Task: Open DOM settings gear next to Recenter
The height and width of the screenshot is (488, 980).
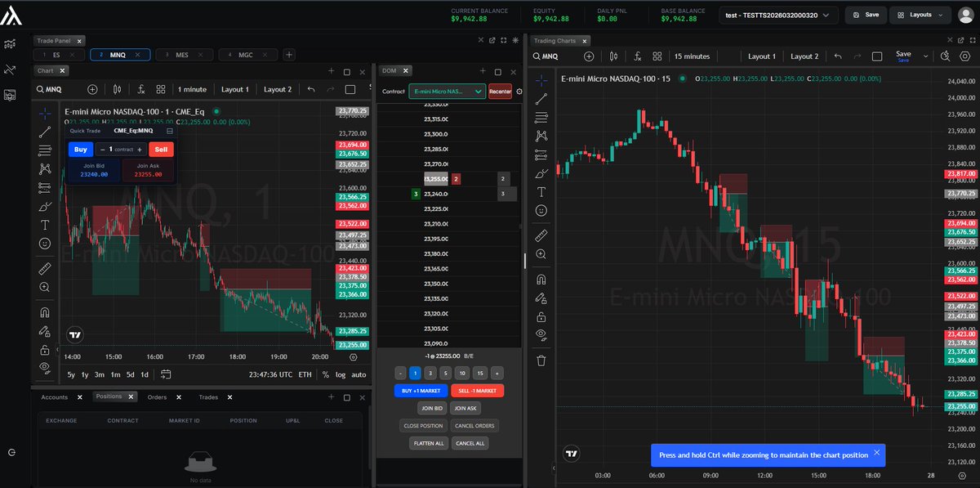Action: (519, 92)
